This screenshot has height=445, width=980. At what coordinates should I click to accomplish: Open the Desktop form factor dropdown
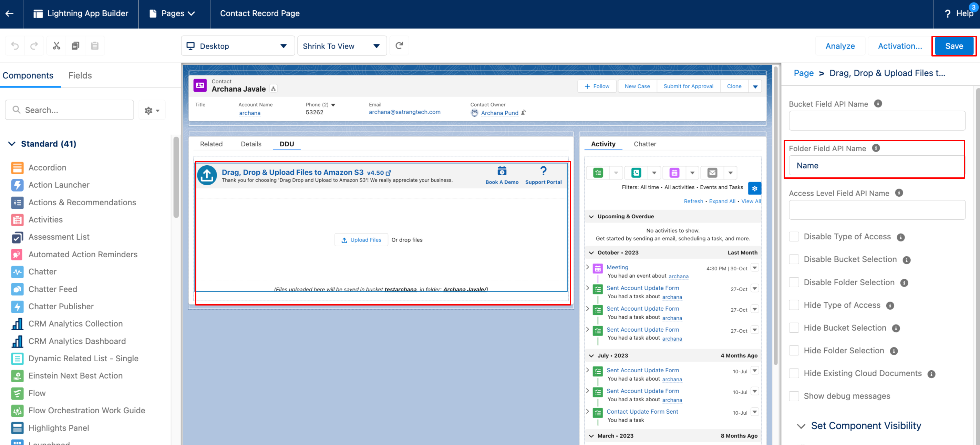tap(237, 46)
